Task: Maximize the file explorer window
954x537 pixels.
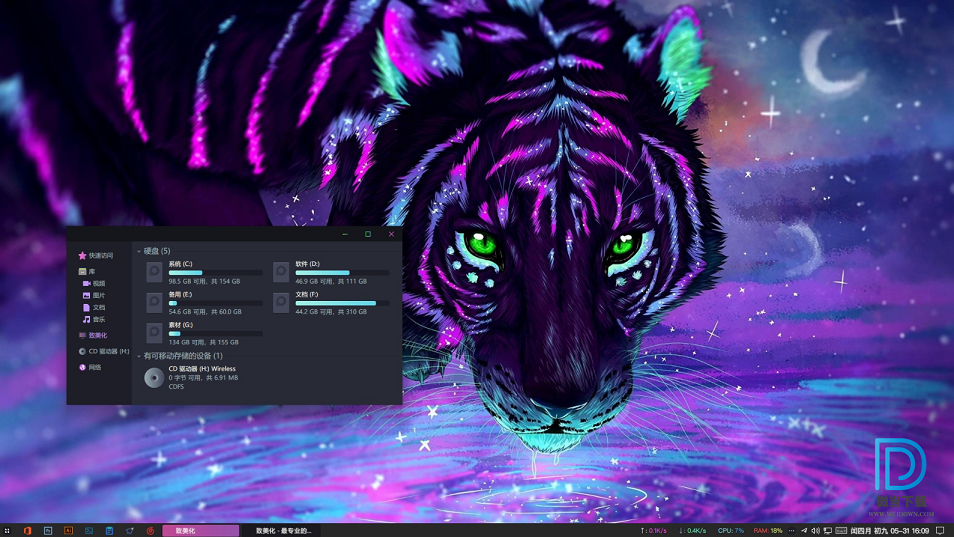Action: 368,234
